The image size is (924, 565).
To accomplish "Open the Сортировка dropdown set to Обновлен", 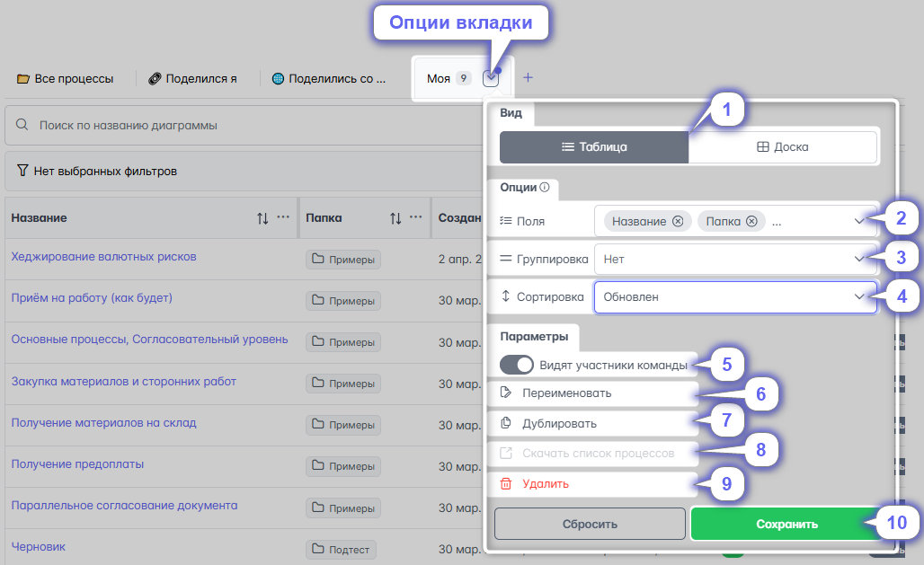I will point(735,297).
